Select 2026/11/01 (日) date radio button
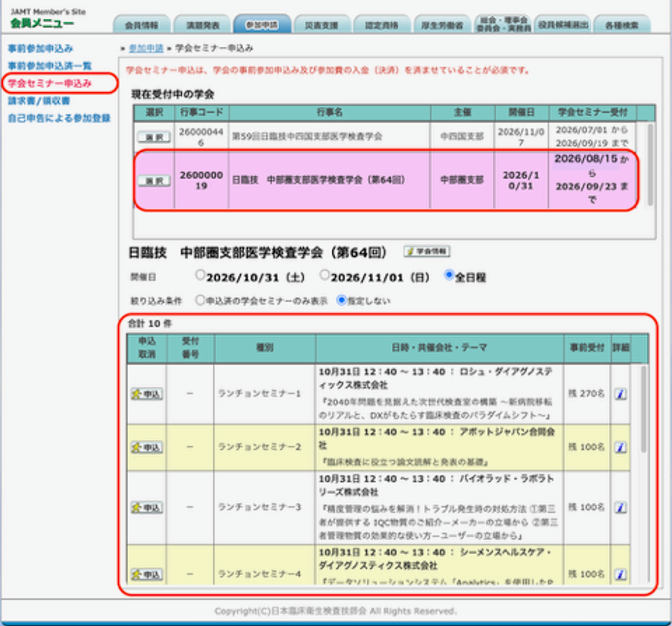Viewport: 672px width, 626px height. tap(325, 275)
